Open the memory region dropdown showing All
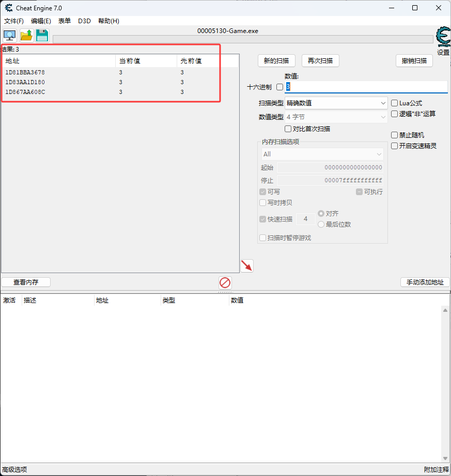Viewport: 451px width, 476px height. tap(322, 154)
